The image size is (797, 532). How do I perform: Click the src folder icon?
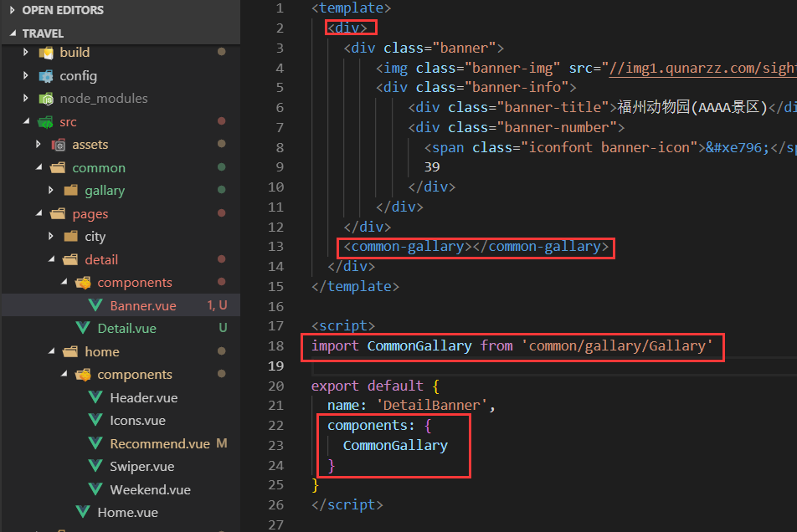[x=46, y=122]
